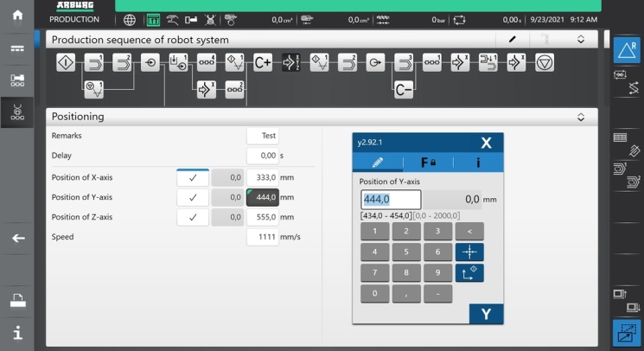Click the green highlighted mold status icon
Screen dimensions: 644x351
pyautogui.click(x=153, y=20)
